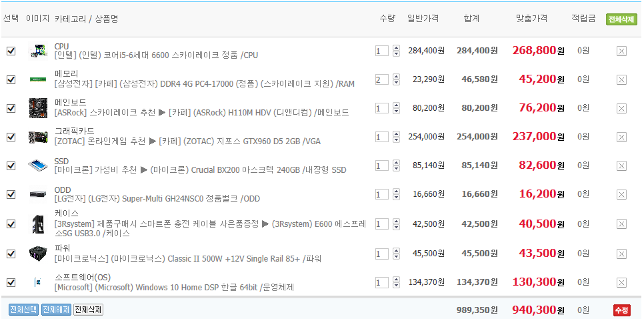This screenshot has height=319, width=644.
Task: Open the ASRock H110M HDV product link
Action: [201, 112]
